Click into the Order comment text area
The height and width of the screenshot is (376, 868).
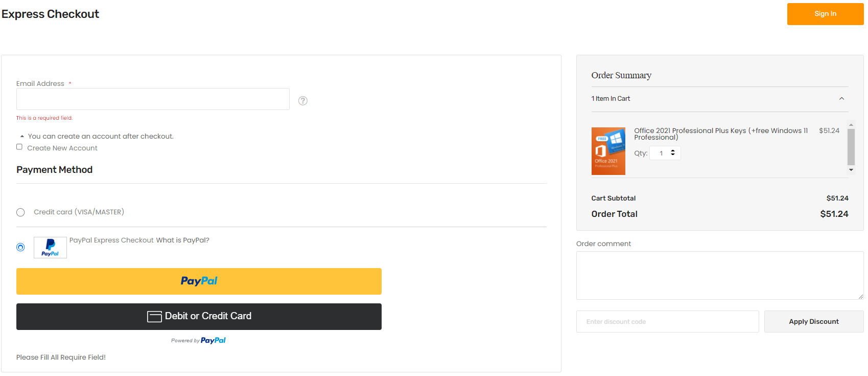click(719, 275)
